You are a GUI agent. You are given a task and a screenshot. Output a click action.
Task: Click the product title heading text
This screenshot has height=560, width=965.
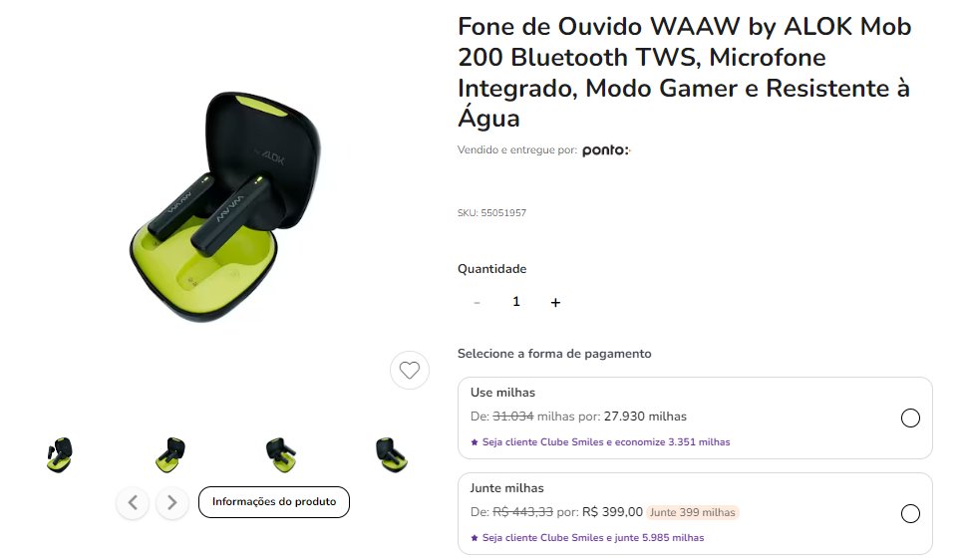tap(684, 72)
